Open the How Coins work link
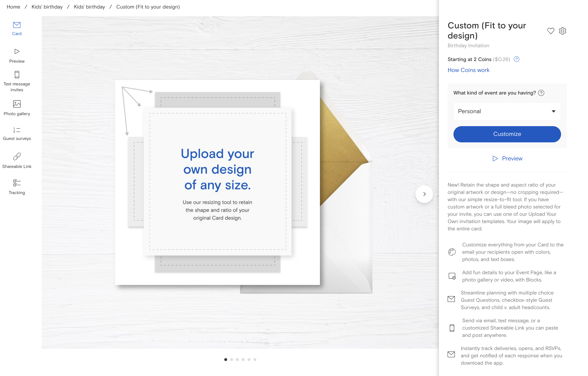The height and width of the screenshot is (376, 588). tap(468, 70)
